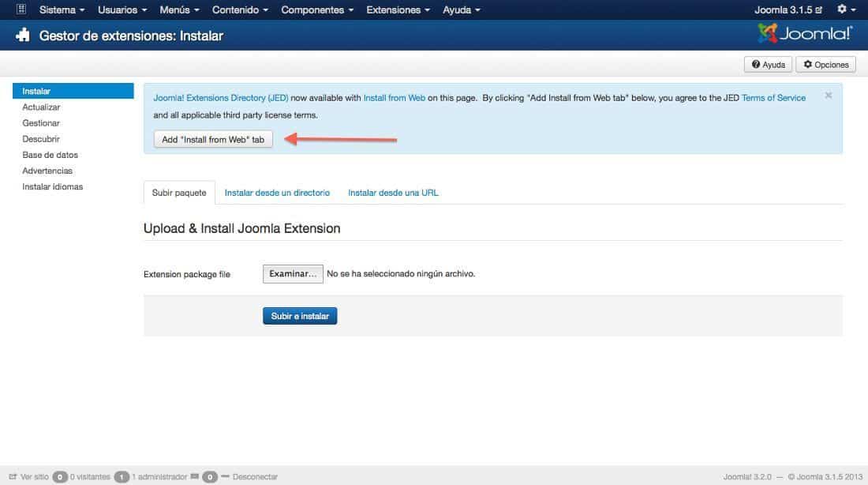This screenshot has height=485, width=868.
Task: Click Add "Install from Web" tab button
Action: pyautogui.click(x=213, y=140)
